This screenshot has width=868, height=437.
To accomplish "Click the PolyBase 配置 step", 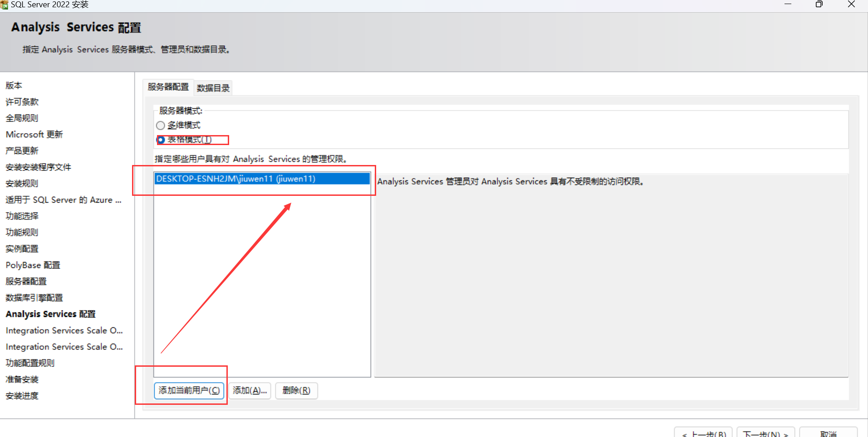I will (33, 265).
